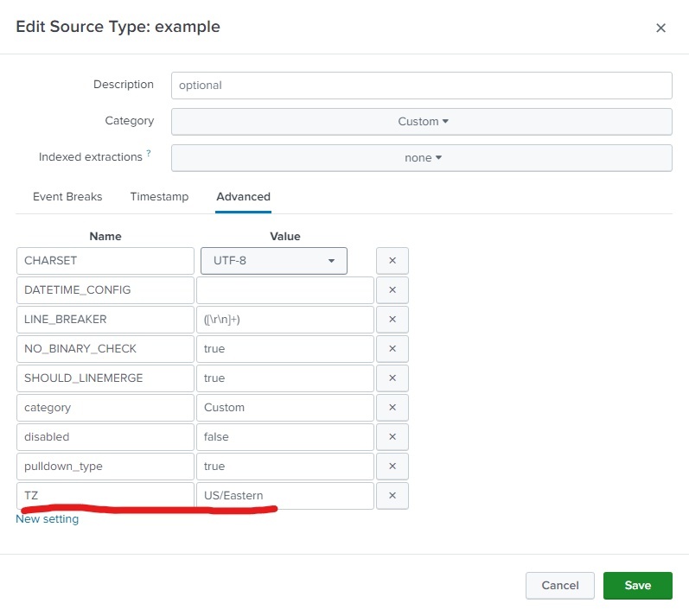Remove the disabled setting row
689x616 pixels.
392,437
